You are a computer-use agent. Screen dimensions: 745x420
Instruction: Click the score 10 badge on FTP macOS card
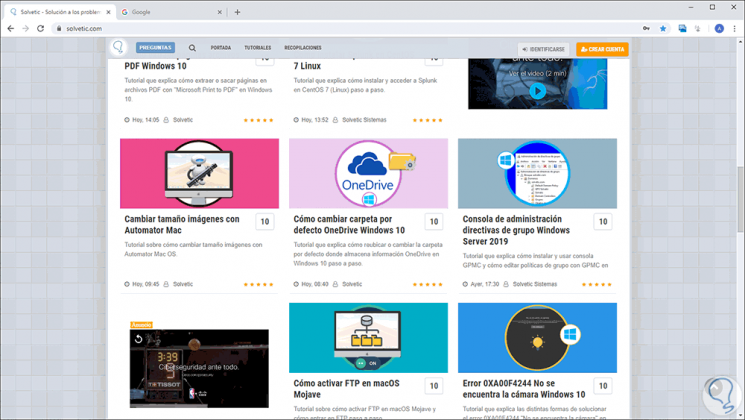click(434, 386)
